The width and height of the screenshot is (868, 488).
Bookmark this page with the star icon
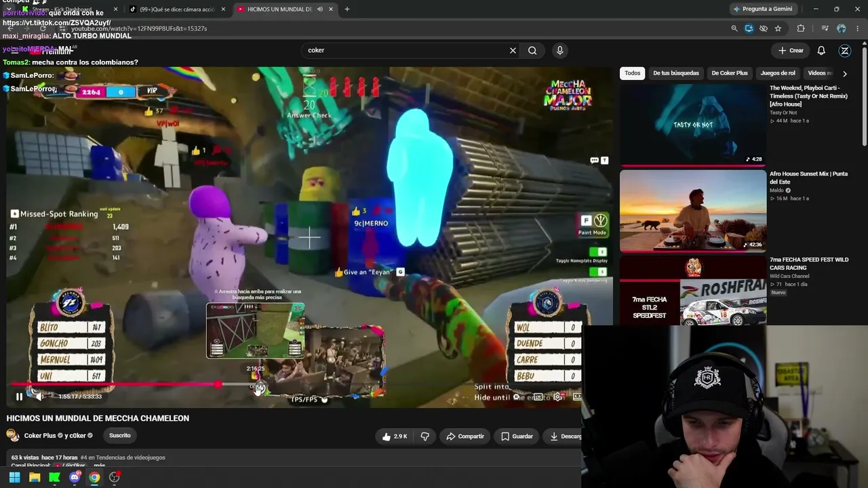(x=778, y=28)
